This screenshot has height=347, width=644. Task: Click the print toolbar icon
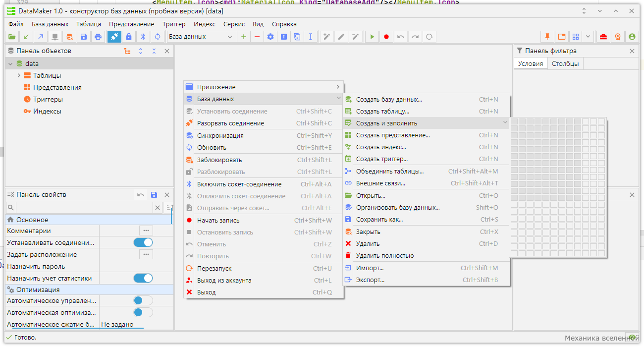[x=98, y=37]
